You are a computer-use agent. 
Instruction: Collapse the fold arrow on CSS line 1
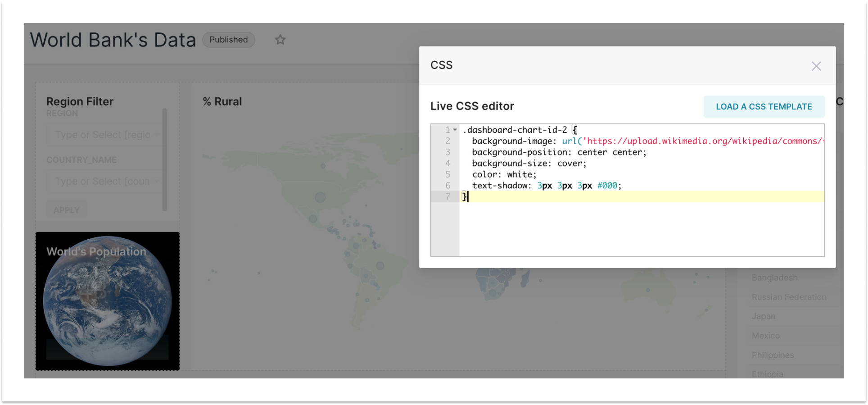point(455,130)
